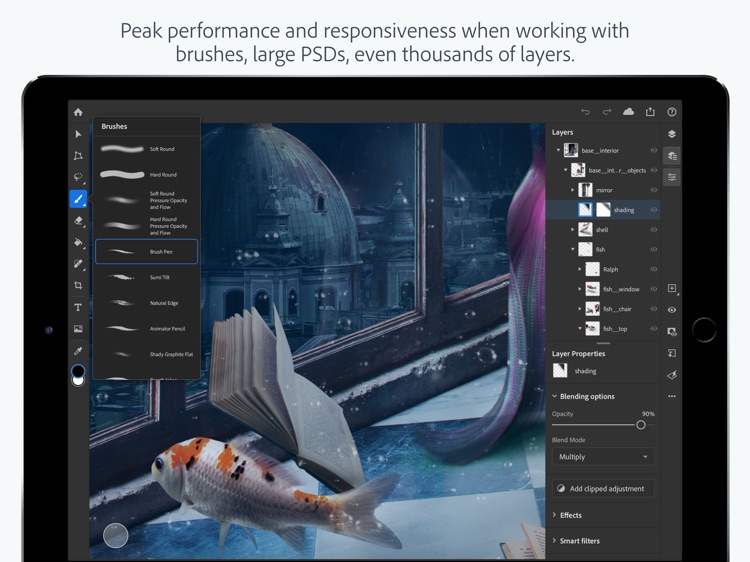Open the black foreground color swatch

[77, 371]
